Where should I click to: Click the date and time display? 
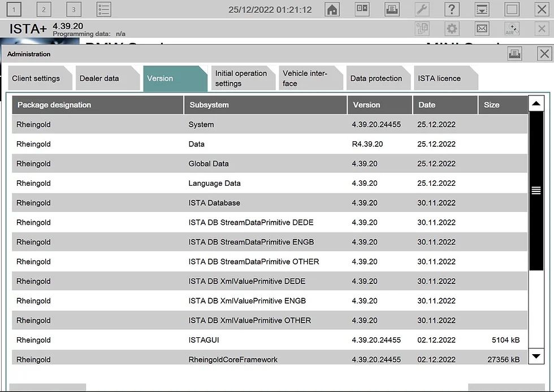tap(270, 10)
